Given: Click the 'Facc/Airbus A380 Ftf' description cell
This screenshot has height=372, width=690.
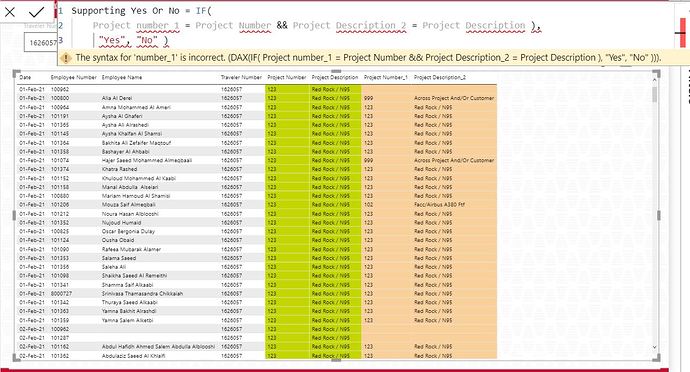Looking at the screenshot, I should (x=439, y=205).
